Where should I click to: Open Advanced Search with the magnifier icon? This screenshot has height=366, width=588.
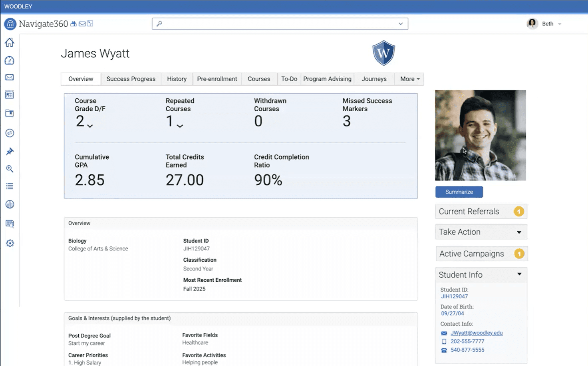click(10, 169)
